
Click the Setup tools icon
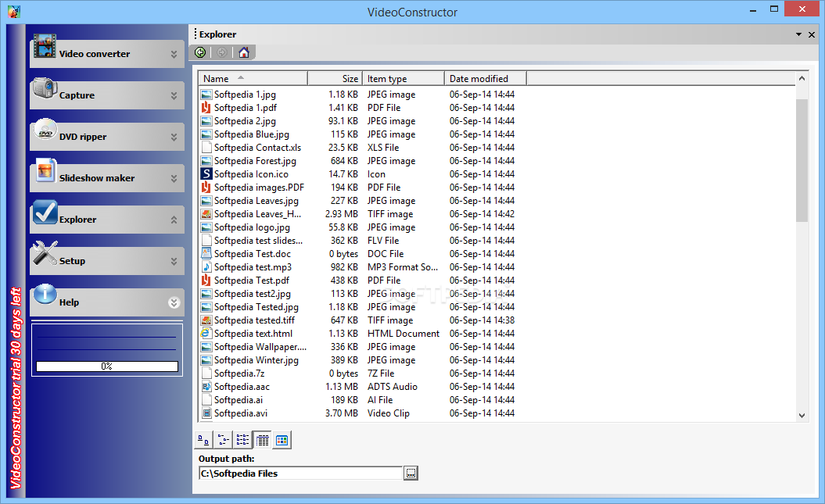(x=45, y=253)
